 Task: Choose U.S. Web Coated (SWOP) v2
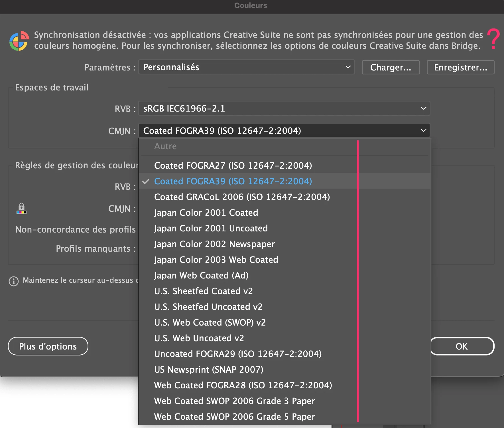(x=284, y=322)
